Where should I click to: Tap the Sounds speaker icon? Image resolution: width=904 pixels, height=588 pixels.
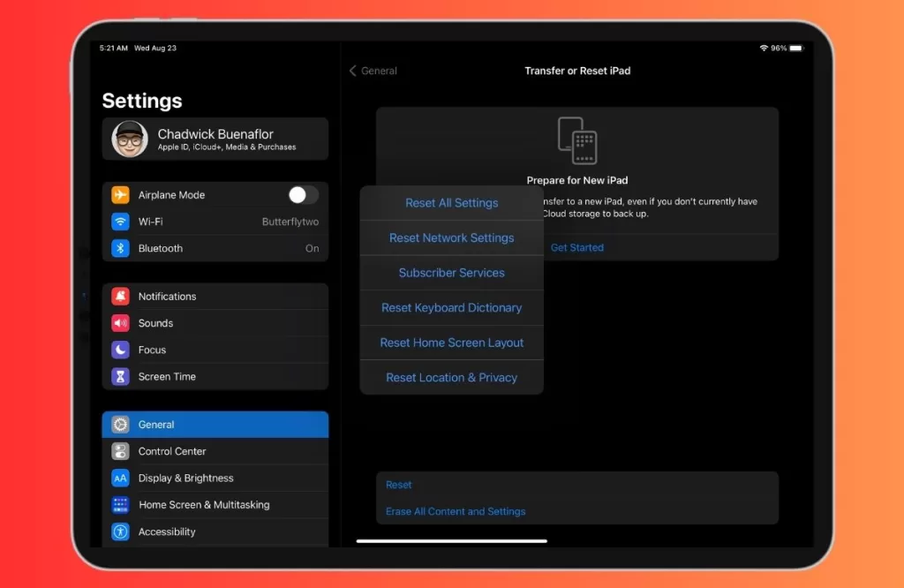[x=120, y=323]
